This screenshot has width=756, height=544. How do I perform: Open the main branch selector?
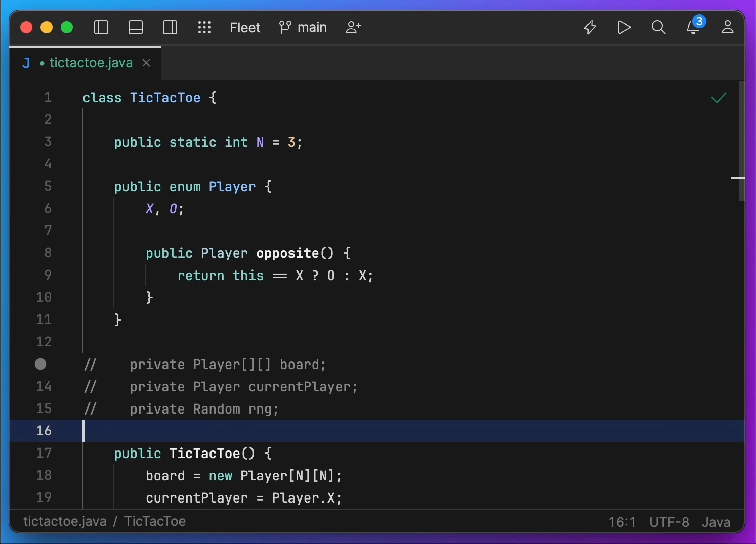coord(303,27)
